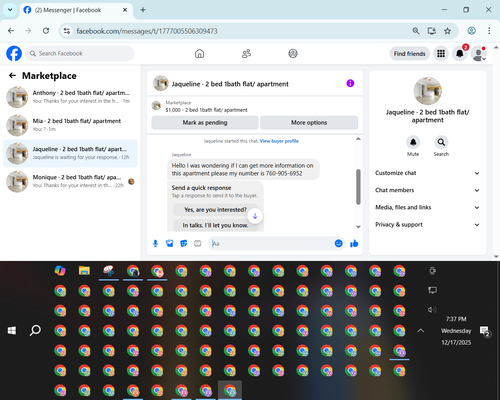Go back using the Marketplace back arrow
Screen dimensions: 500x400
(12, 76)
